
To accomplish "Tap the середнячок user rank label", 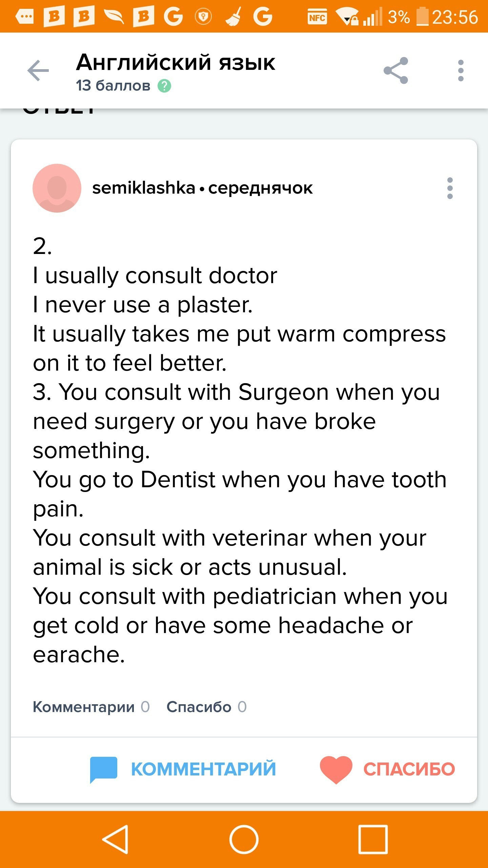I will [x=260, y=188].
